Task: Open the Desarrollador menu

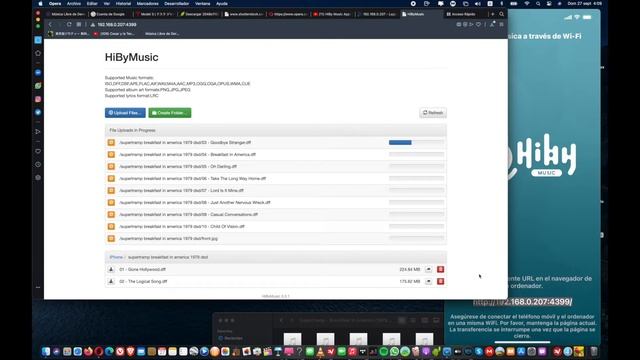Action: 176,4
